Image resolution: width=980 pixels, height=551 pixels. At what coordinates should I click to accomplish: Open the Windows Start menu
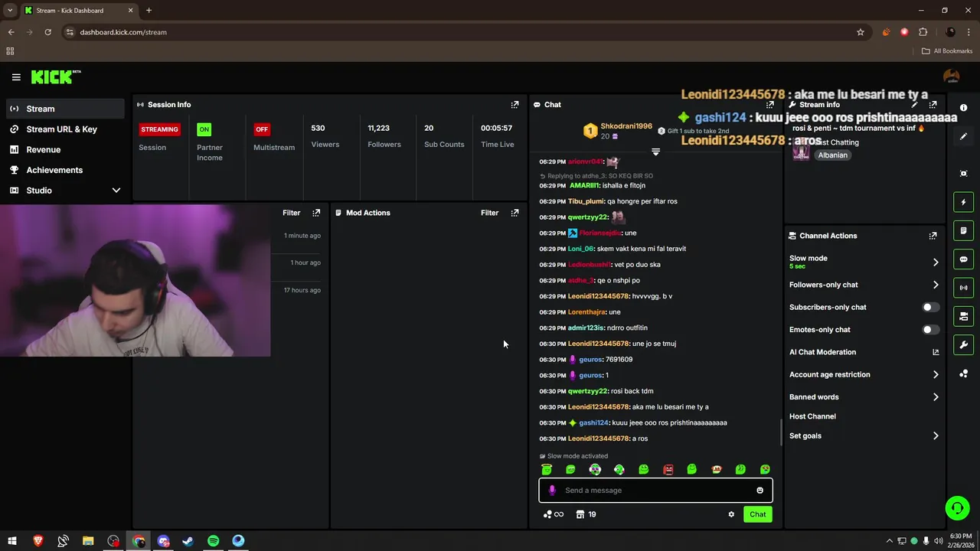tap(12, 541)
